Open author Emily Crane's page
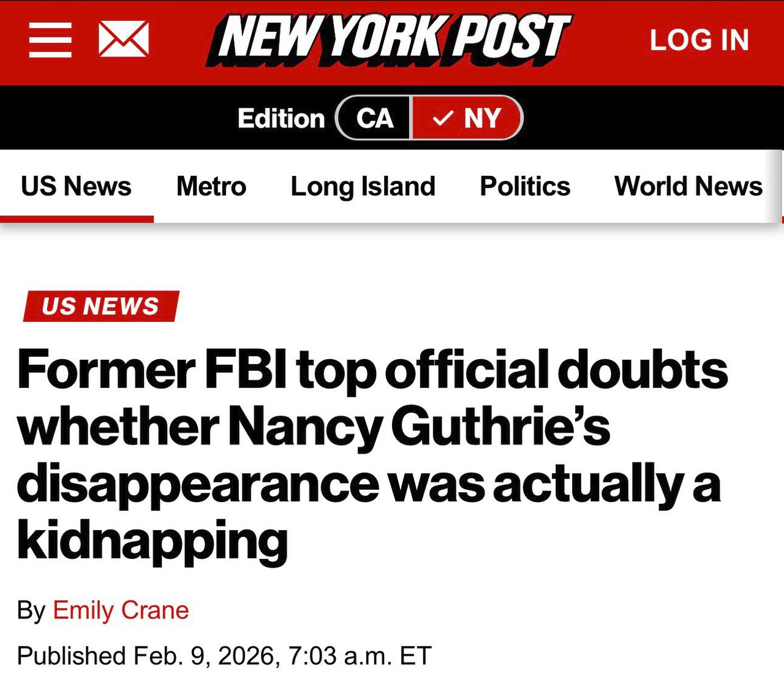The height and width of the screenshot is (692, 784). click(x=121, y=610)
